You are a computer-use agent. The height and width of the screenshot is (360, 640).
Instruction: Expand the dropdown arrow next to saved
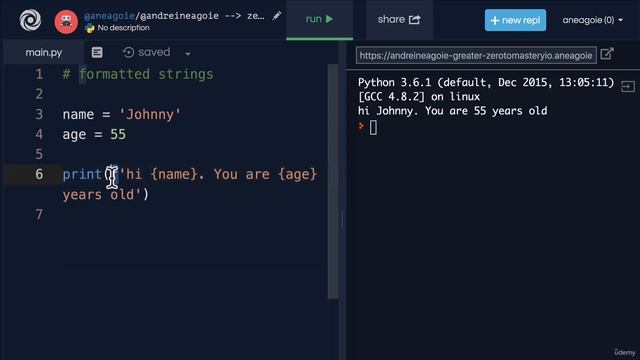[x=188, y=53]
